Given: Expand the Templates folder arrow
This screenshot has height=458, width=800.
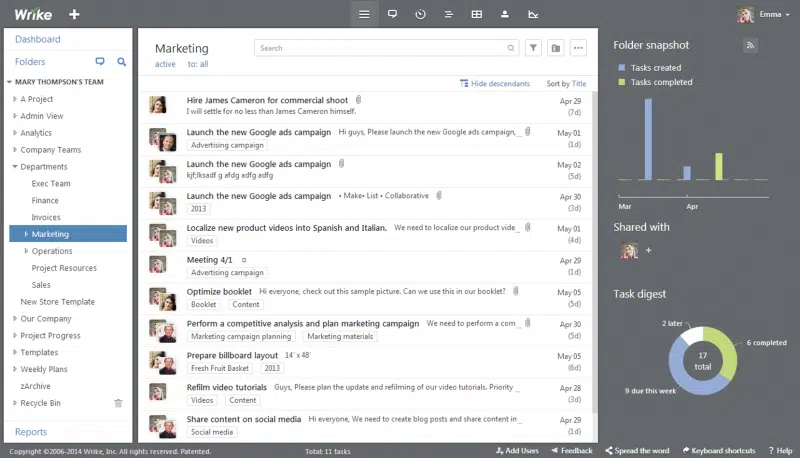Looking at the screenshot, I should click(15, 352).
